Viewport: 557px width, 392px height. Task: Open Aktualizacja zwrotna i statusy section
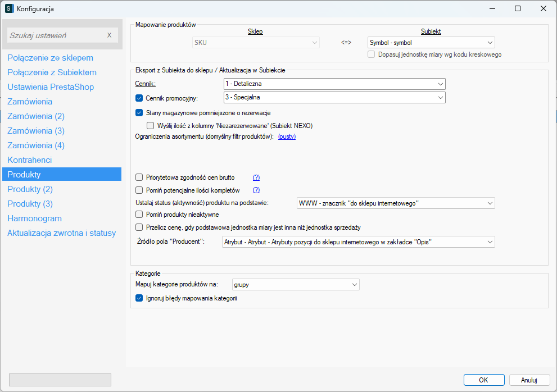pyautogui.click(x=61, y=233)
